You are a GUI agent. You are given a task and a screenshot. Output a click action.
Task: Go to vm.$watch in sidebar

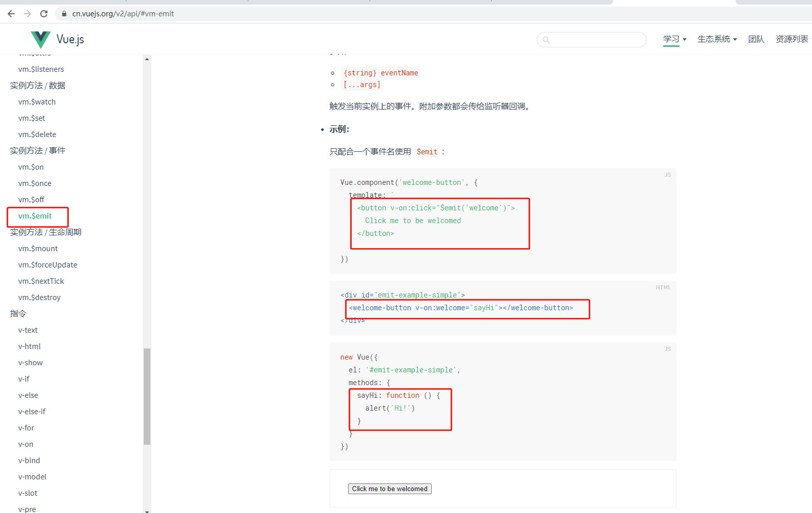click(37, 102)
